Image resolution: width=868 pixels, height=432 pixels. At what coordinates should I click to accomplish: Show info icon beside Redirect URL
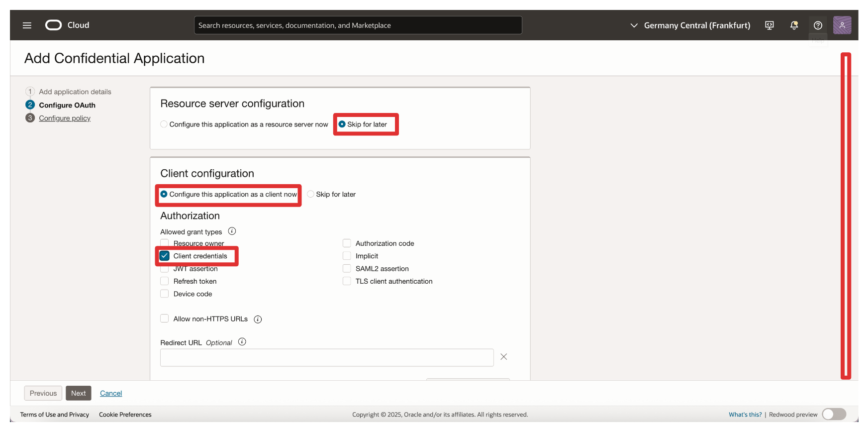tap(242, 342)
